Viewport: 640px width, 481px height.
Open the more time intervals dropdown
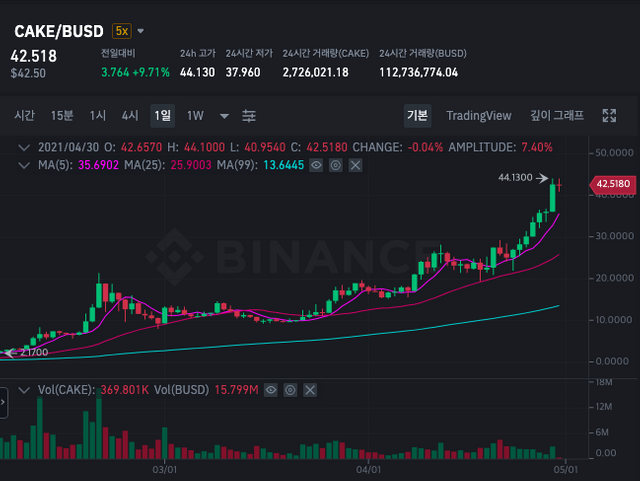click(224, 116)
